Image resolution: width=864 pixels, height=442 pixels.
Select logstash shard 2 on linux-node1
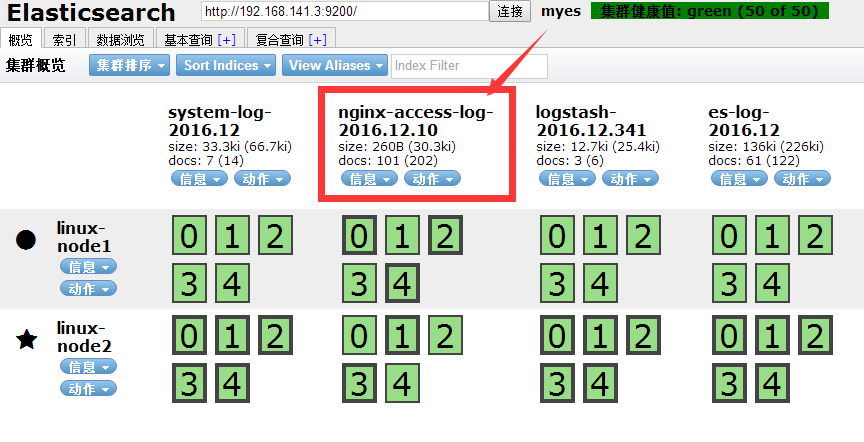pyautogui.click(x=643, y=235)
